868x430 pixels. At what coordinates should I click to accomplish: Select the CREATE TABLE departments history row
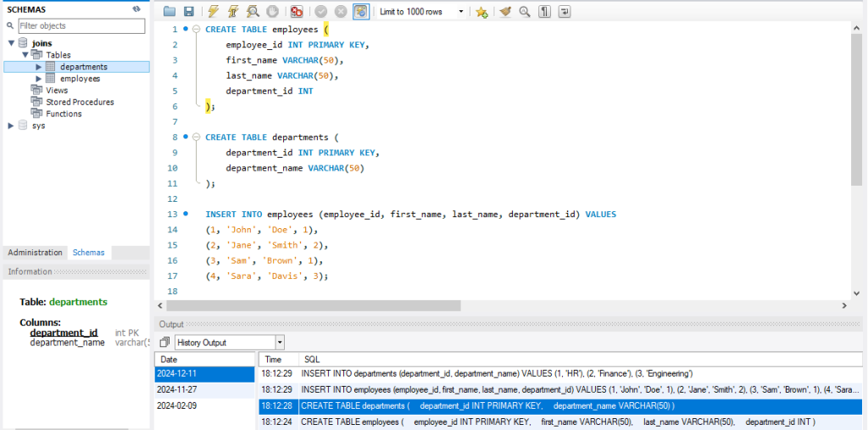[x=561, y=406]
